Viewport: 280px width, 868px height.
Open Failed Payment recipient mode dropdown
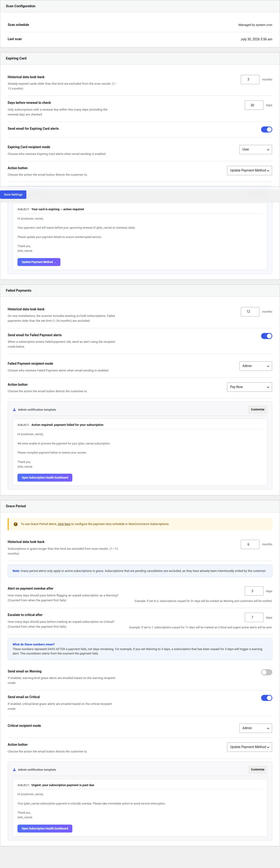click(x=255, y=366)
